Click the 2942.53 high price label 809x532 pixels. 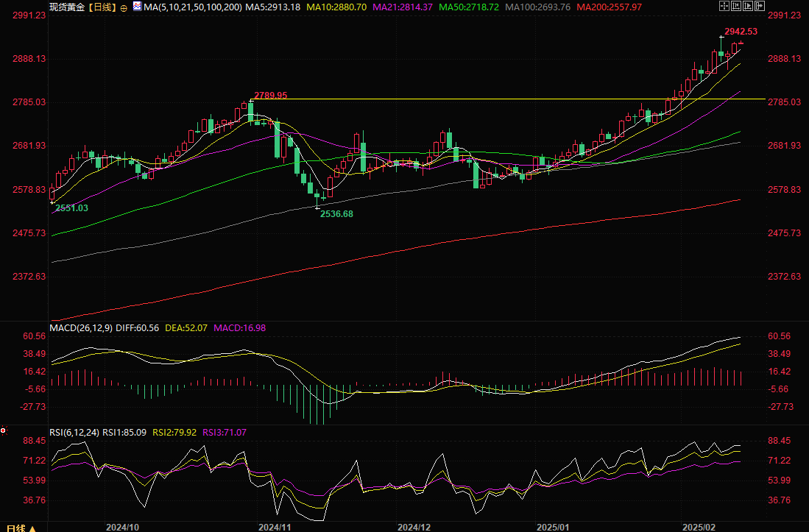741,32
